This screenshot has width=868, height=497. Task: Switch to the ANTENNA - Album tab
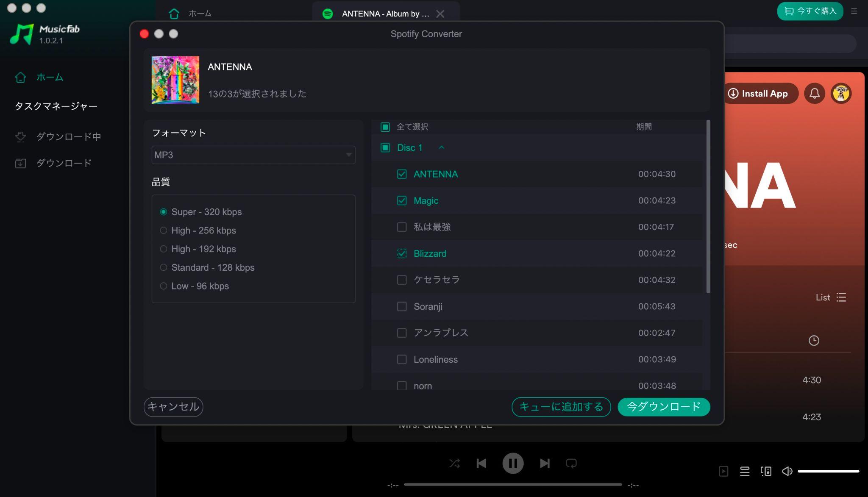click(385, 14)
